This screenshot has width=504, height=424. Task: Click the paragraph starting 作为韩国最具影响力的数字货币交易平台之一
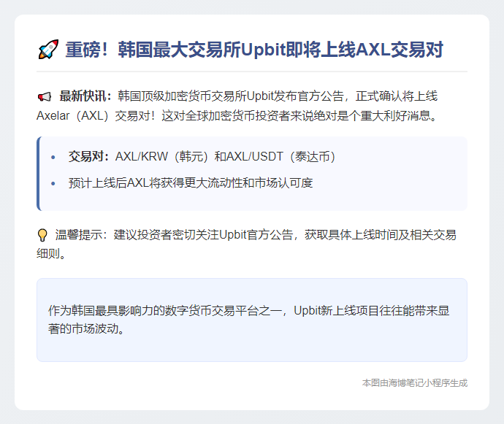click(x=248, y=320)
